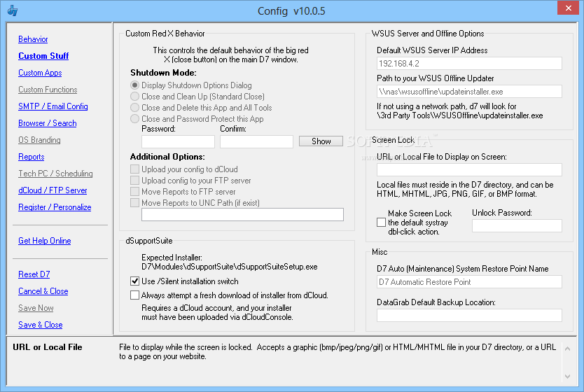Click Get Help Online link
Viewport: 584px width, 392px height.
pyautogui.click(x=45, y=241)
